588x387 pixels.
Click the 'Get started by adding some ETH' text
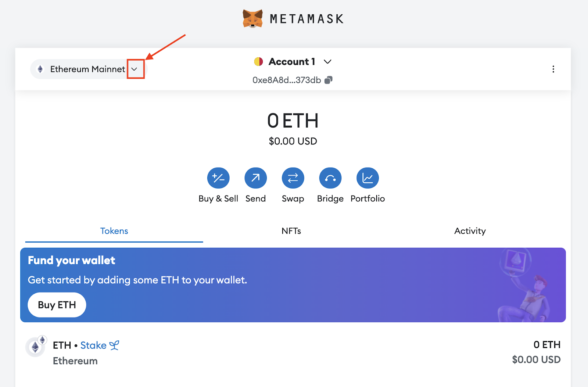pyautogui.click(x=137, y=280)
